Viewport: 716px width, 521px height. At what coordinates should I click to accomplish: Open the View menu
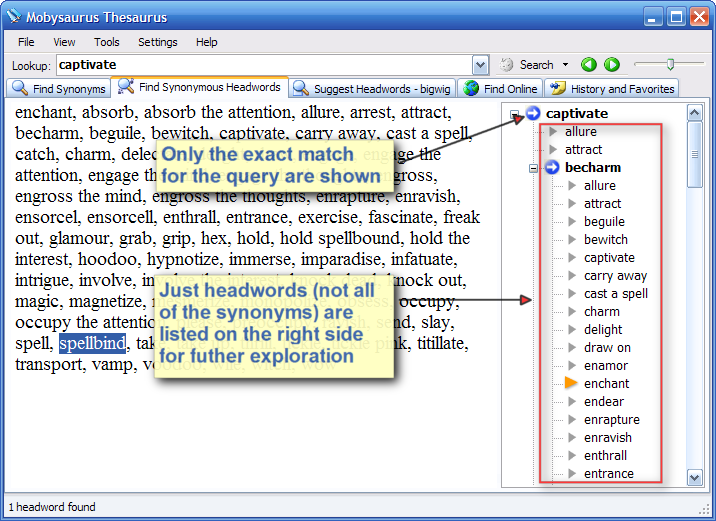[x=64, y=42]
